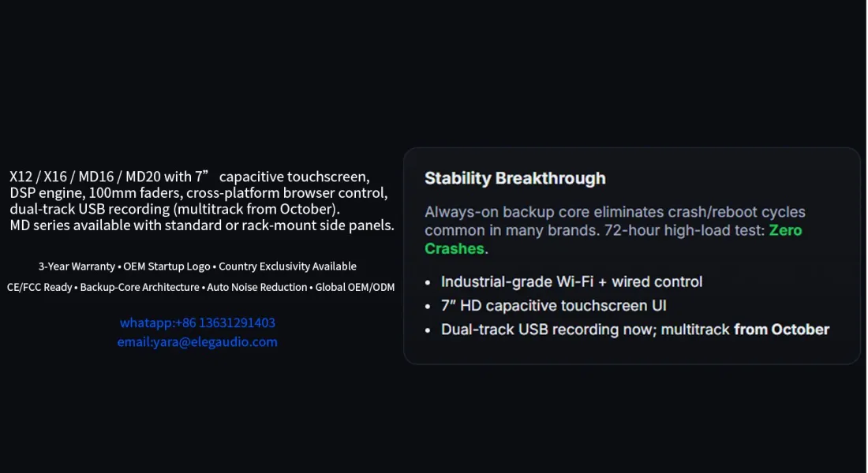Click the Global OEM/ODM text

pyautogui.click(x=354, y=287)
